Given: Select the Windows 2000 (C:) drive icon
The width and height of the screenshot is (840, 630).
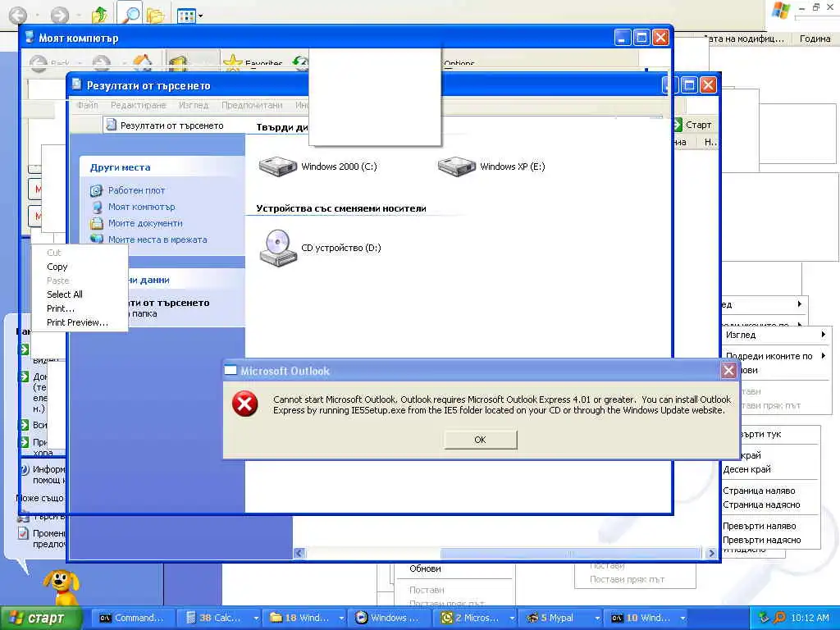Looking at the screenshot, I should tap(277, 167).
